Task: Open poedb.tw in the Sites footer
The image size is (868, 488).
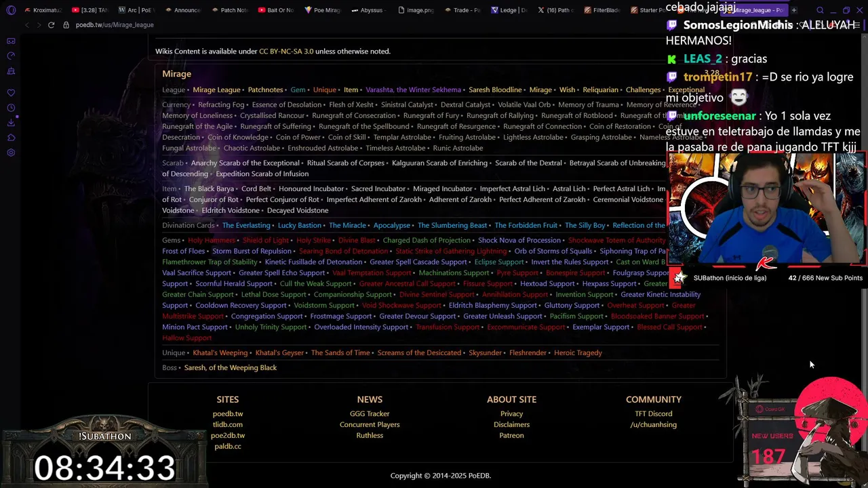Action: pyautogui.click(x=228, y=414)
